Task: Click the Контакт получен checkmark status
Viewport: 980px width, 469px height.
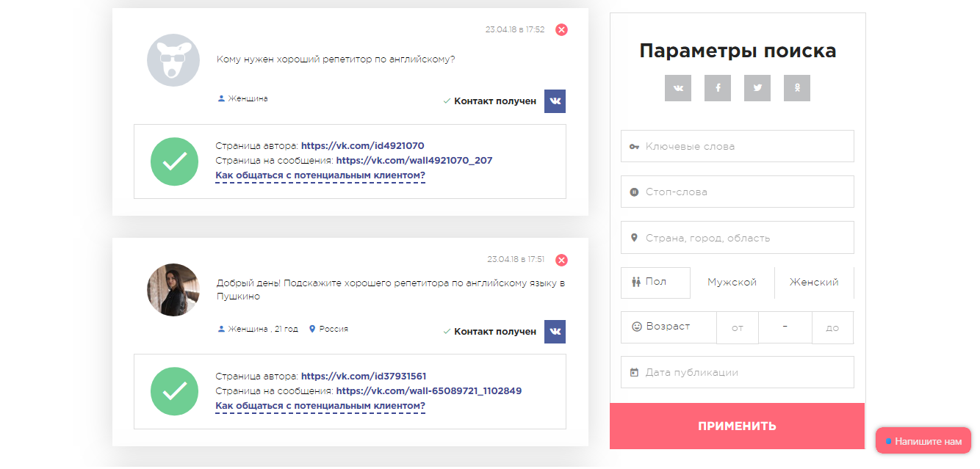Action: [490, 101]
